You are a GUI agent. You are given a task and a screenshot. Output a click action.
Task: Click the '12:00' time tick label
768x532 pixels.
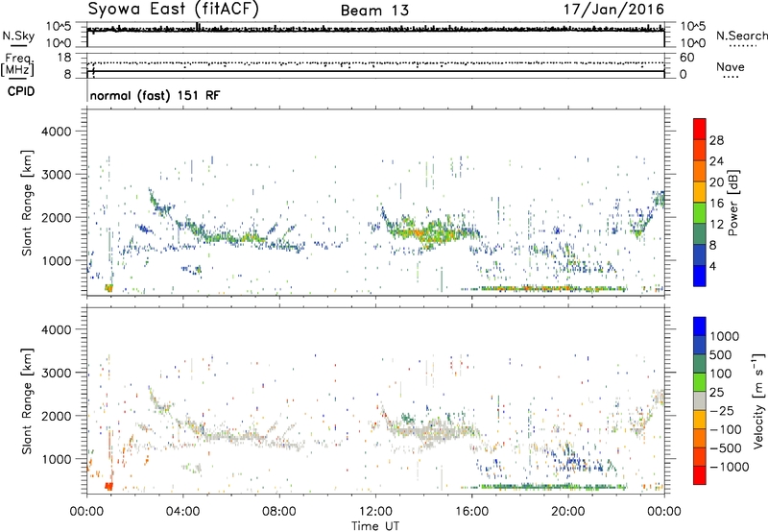tap(375, 512)
